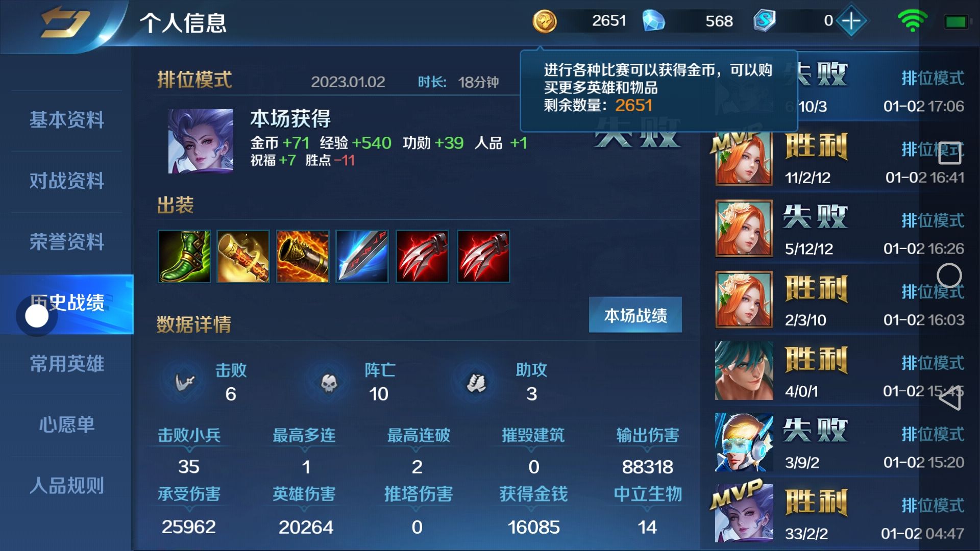
Task: Tap the Android home circle button
Action: point(949,275)
